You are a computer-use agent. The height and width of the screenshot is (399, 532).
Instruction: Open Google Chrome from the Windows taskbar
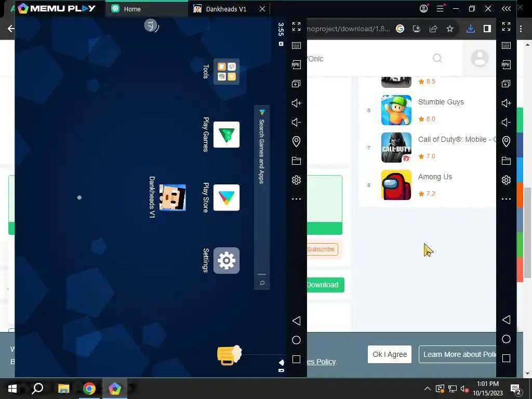point(89,389)
